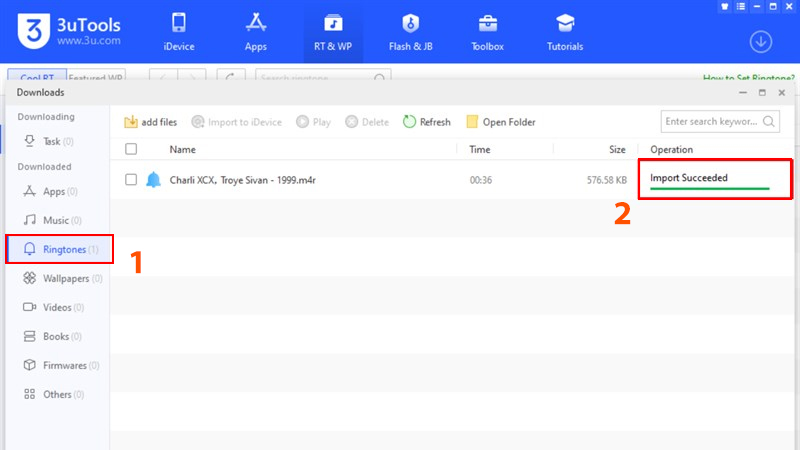The width and height of the screenshot is (800, 450).
Task: Sort by Name column header
Action: click(183, 149)
